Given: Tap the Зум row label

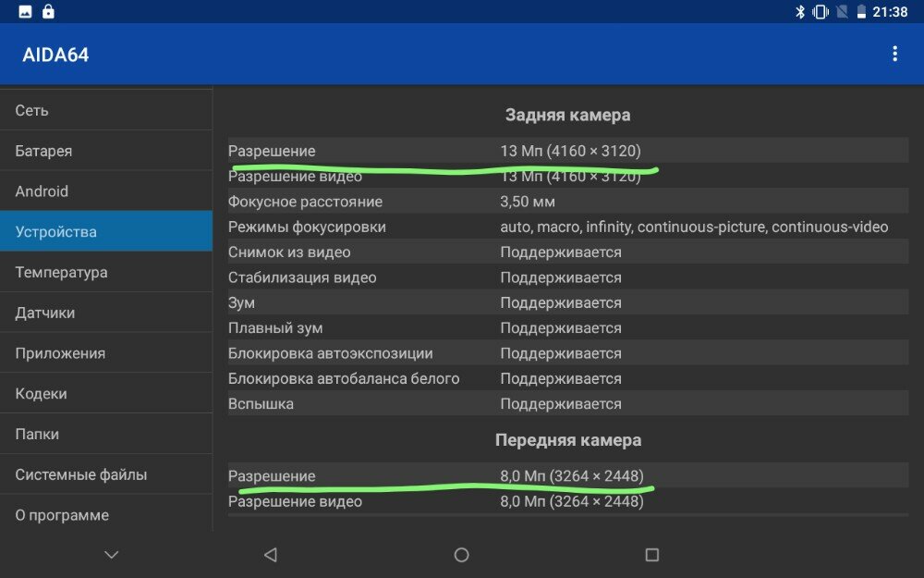Looking at the screenshot, I should pos(241,303).
